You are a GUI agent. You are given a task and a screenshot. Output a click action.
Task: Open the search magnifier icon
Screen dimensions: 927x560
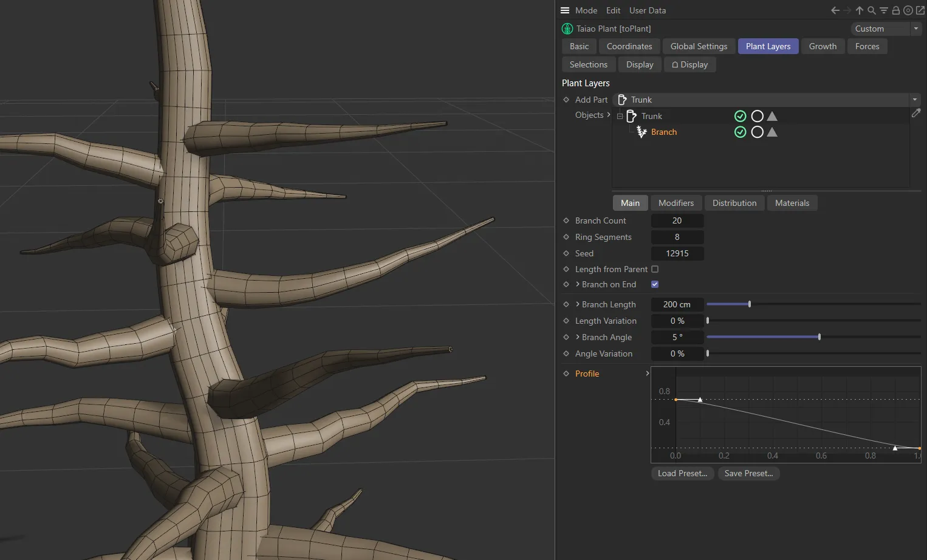point(872,10)
